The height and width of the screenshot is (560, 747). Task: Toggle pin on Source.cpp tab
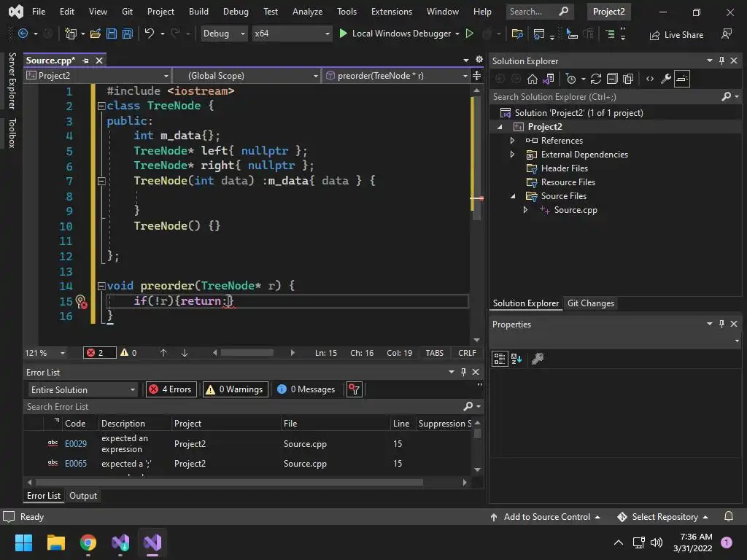[x=85, y=61]
